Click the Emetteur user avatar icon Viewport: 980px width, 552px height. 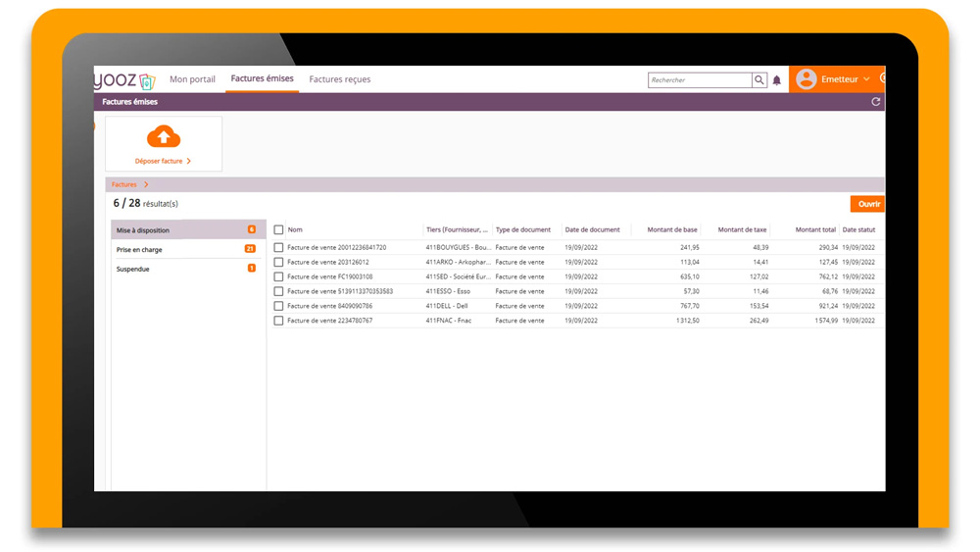(807, 79)
